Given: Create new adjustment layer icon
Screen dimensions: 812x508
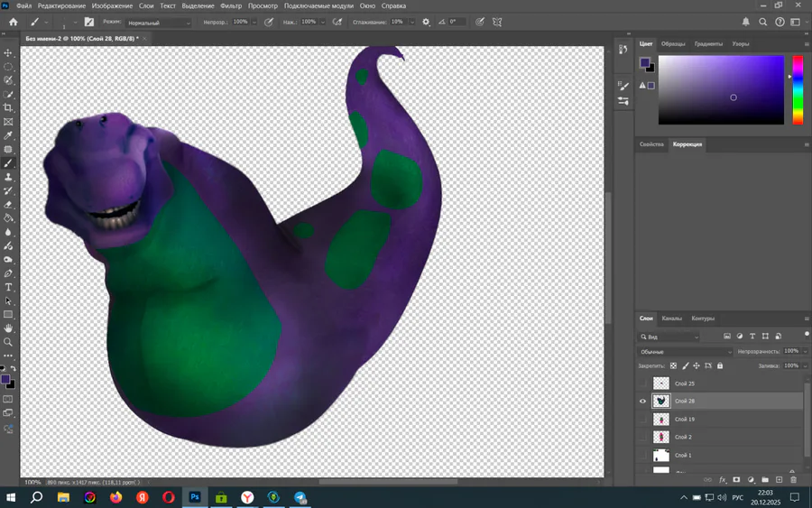Looking at the screenshot, I should click(751, 480).
